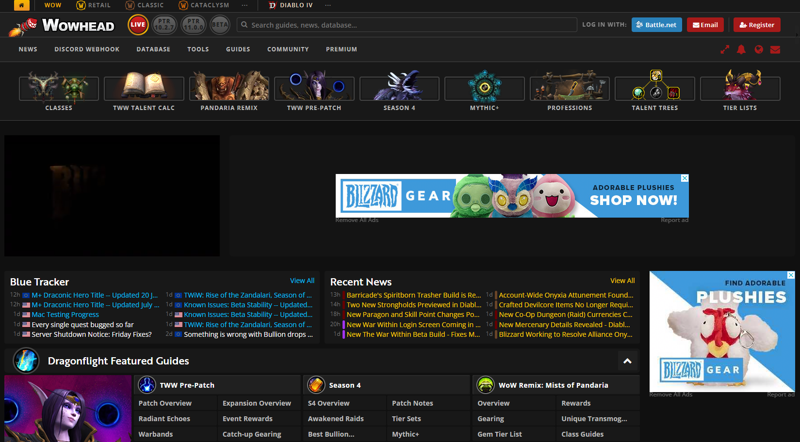This screenshot has height=442, width=800.
Task: Click the Season 4 guide header icon
Action: (316, 385)
